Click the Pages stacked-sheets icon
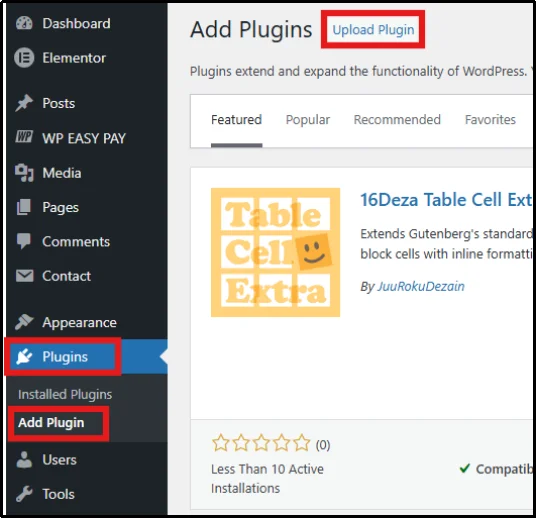 24,207
